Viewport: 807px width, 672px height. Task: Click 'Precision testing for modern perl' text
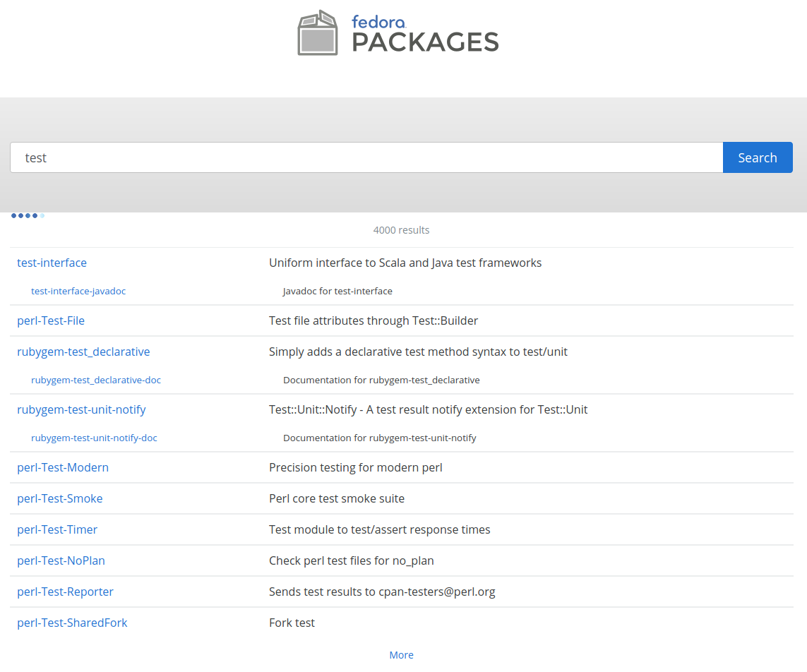coord(356,468)
